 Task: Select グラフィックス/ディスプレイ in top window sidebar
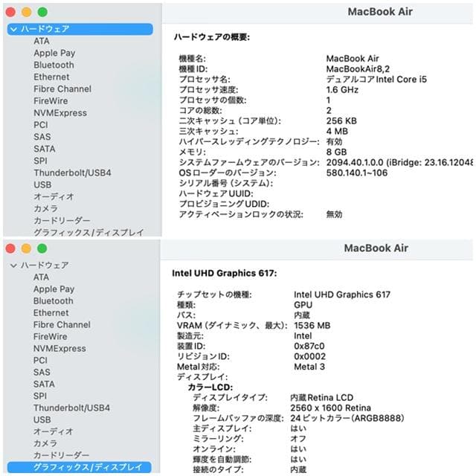click(89, 232)
